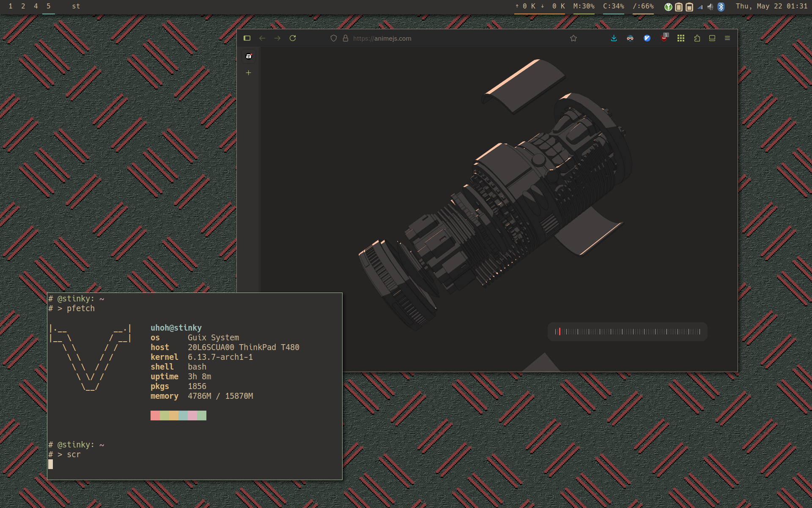Open the goggles-face extension icon
Image resolution: width=812 pixels, height=508 pixels.
pos(630,38)
